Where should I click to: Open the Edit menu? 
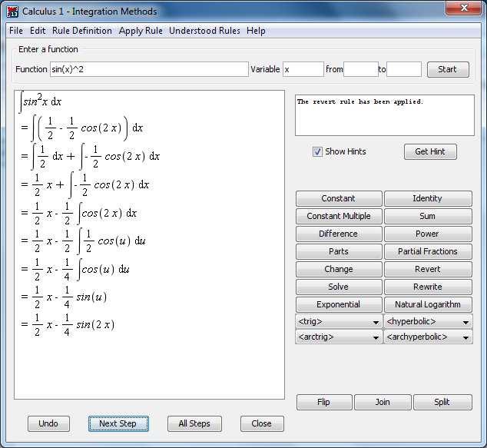(x=38, y=31)
